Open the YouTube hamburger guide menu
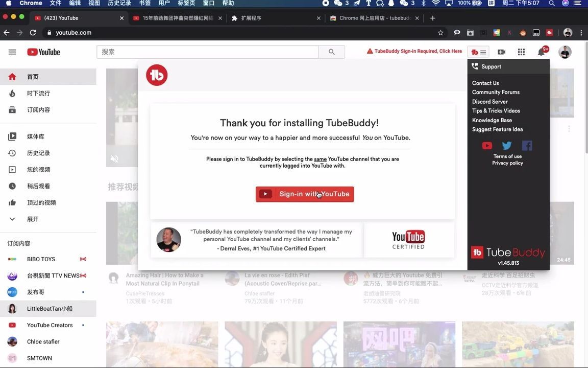 [x=12, y=52]
